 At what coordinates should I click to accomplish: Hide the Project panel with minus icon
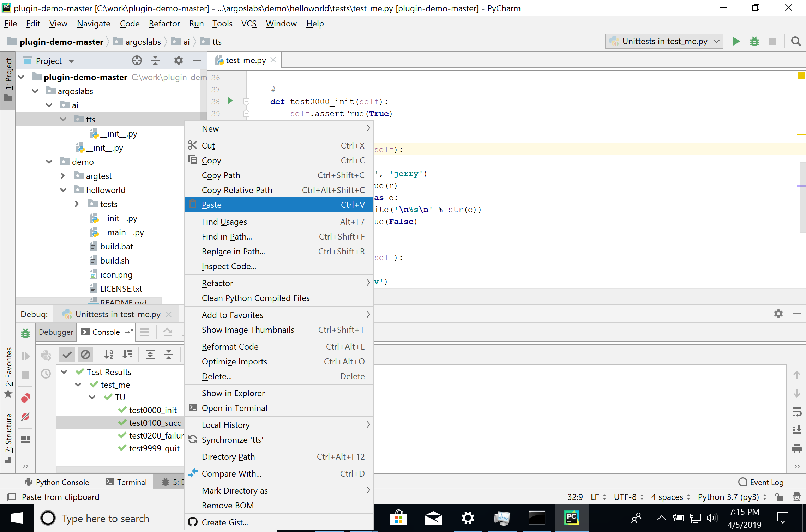click(197, 61)
